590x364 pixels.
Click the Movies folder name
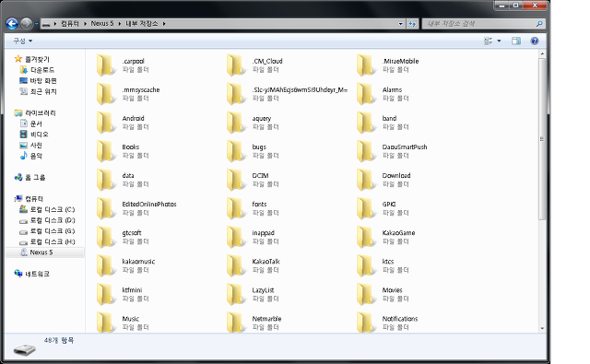point(392,290)
